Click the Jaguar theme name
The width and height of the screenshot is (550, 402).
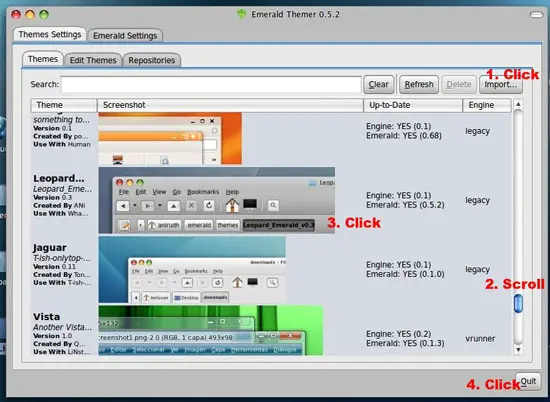coord(49,247)
